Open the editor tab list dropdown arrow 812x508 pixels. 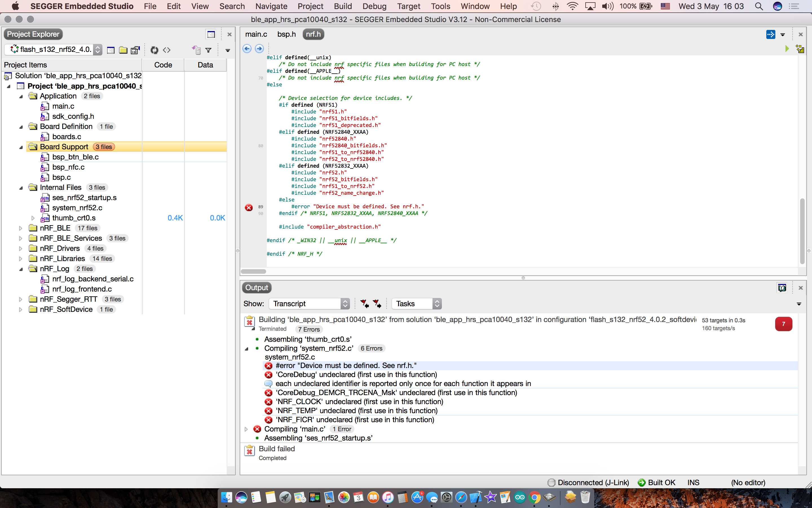pyautogui.click(x=782, y=35)
